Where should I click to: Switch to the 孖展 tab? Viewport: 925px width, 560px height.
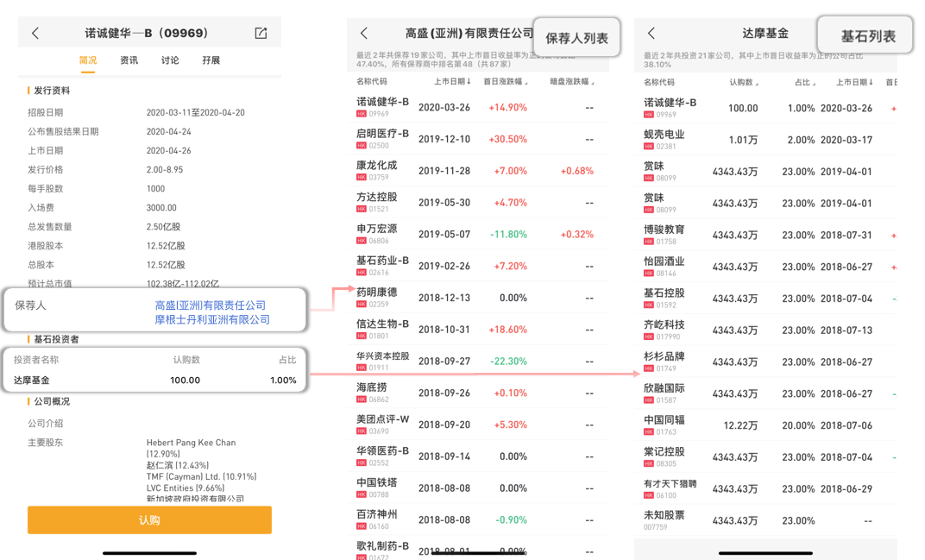click(211, 60)
